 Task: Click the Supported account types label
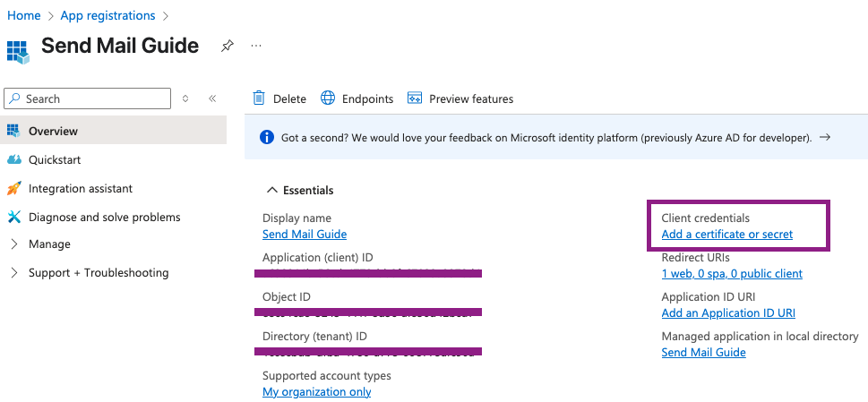327,375
